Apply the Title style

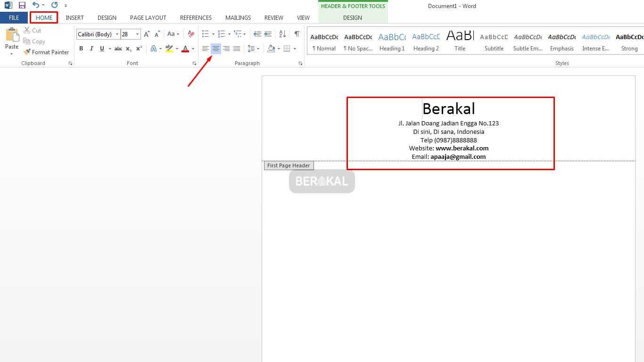click(x=460, y=41)
